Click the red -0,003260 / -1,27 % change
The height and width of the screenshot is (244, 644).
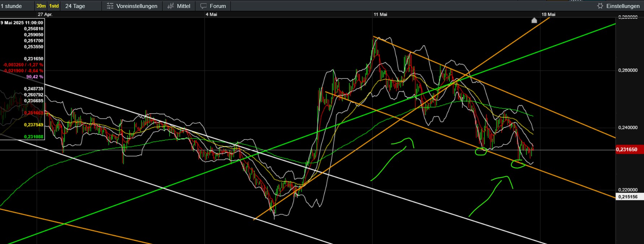[x=23, y=65]
